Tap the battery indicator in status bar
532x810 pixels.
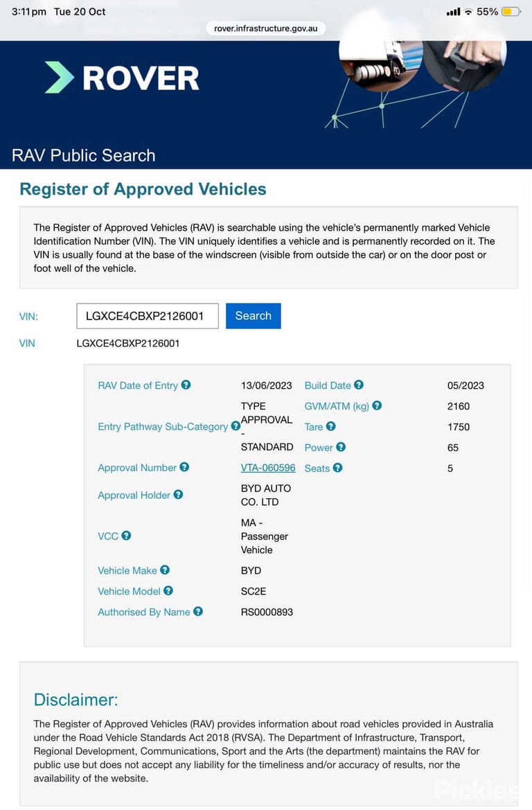coord(511,11)
